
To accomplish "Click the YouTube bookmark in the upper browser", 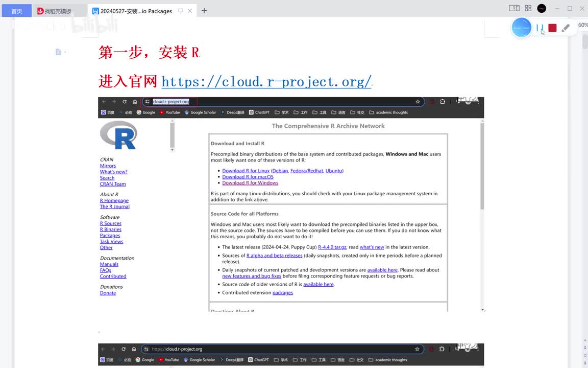I will click(x=169, y=112).
